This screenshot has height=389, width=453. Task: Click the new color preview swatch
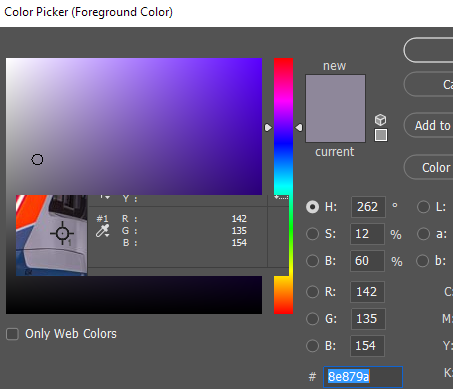click(335, 92)
